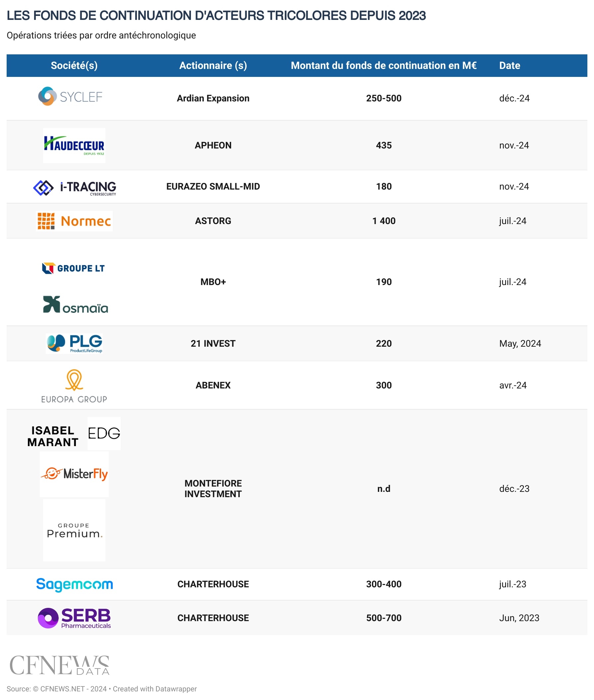Click the i-TRACING cybersecurity logo

click(x=75, y=188)
